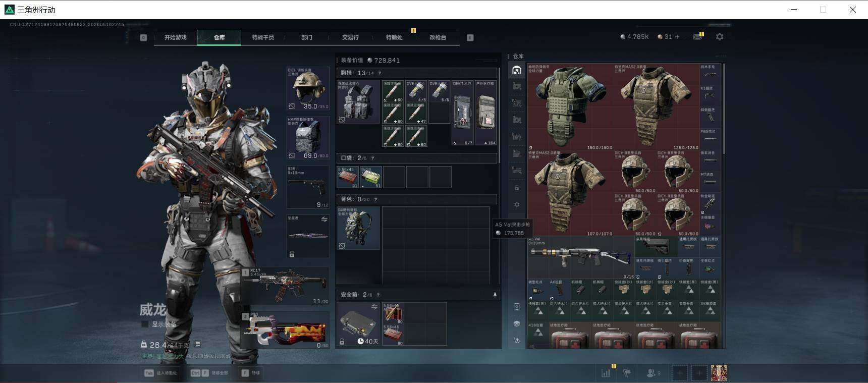868x383 pixels.
Task: Select the injector with +47 remaining
Action: click(416, 114)
